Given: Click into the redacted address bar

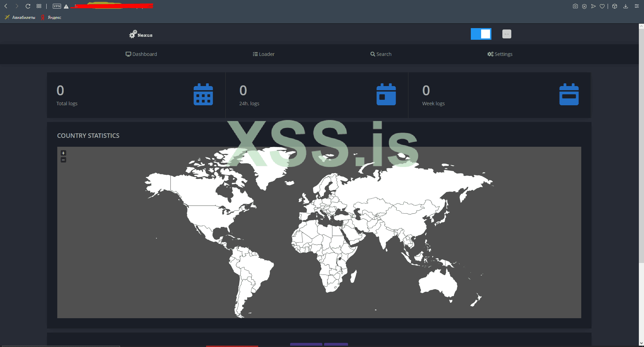Looking at the screenshot, I should tap(112, 6).
